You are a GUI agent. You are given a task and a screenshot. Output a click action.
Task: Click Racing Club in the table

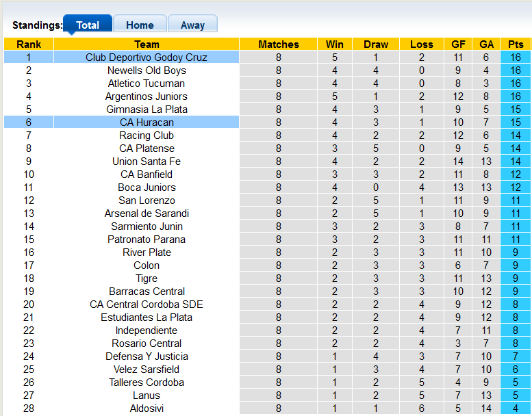(x=147, y=135)
